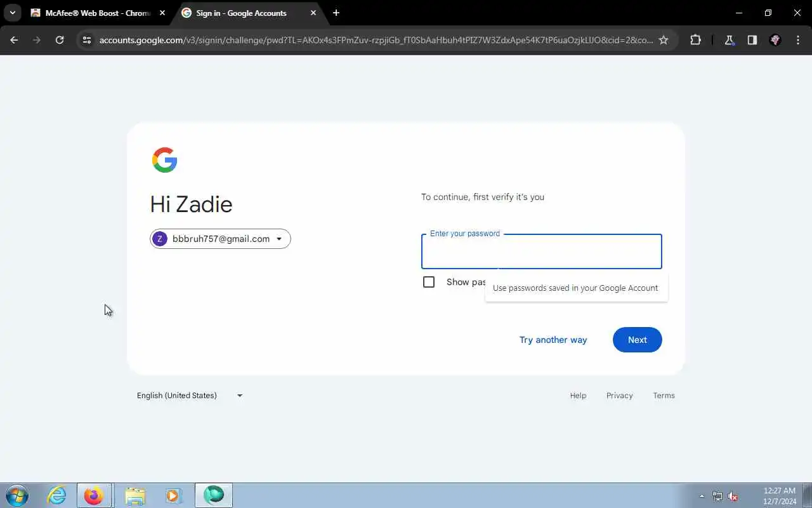Click the green globe app taskbar icon
Image resolution: width=812 pixels, height=508 pixels.
click(x=214, y=495)
